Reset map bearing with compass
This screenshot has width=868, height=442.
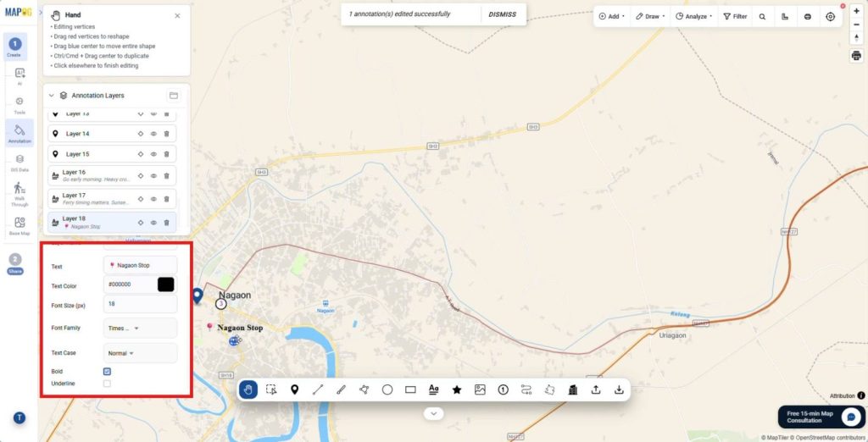856,36
